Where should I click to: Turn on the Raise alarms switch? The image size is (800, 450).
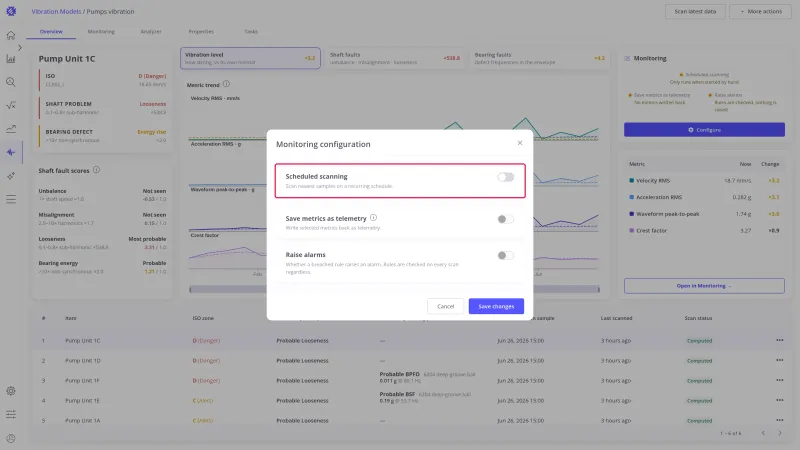point(506,255)
